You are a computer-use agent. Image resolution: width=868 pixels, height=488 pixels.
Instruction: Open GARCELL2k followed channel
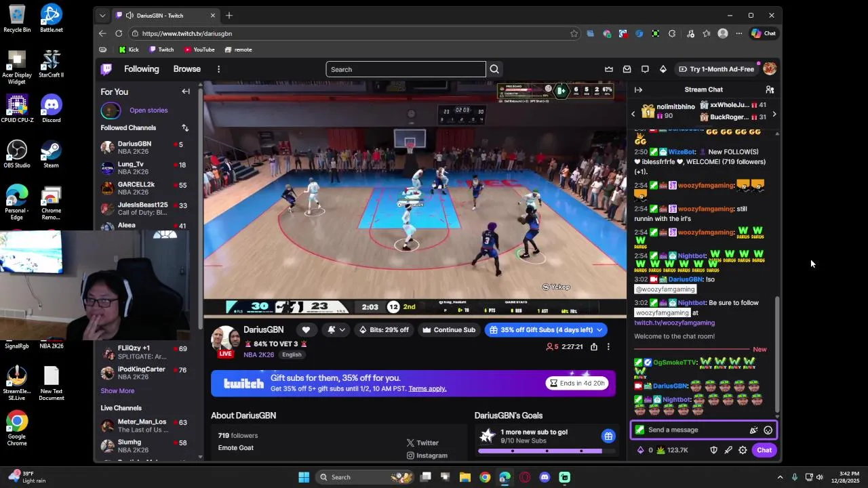(144, 188)
